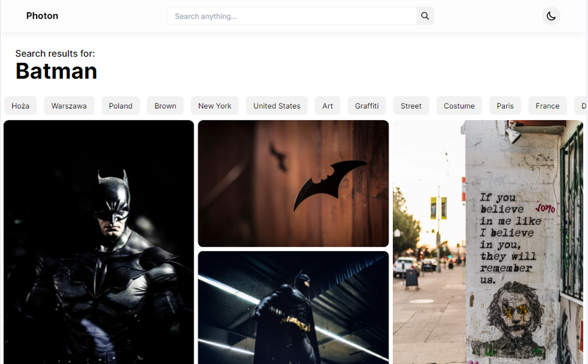Click the Photon logo link
Image resolution: width=588 pixels, height=364 pixels.
[x=42, y=16]
